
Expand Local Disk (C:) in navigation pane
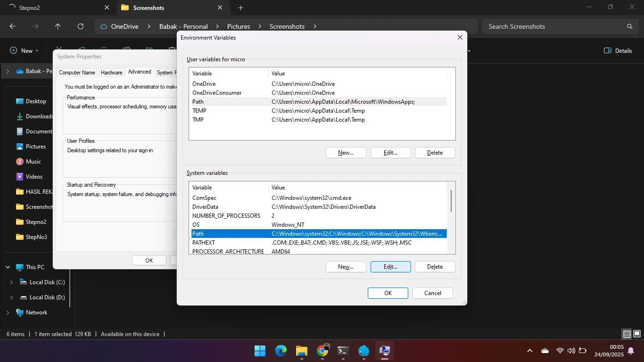point(12,282)
